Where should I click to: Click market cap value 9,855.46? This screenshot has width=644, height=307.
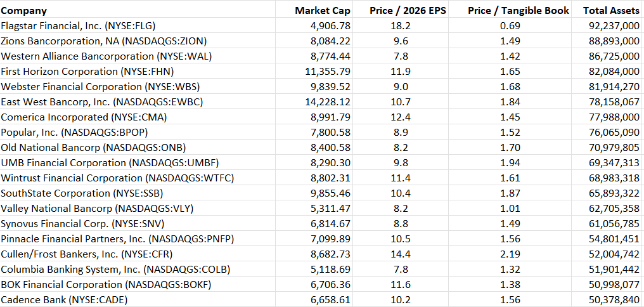[x=331, y=193]
